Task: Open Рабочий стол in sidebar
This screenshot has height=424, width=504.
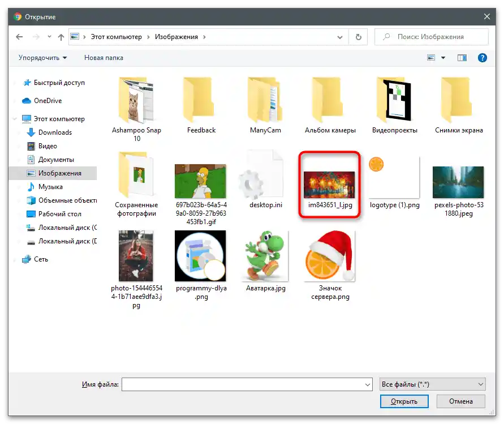Action: pos(54,214)
